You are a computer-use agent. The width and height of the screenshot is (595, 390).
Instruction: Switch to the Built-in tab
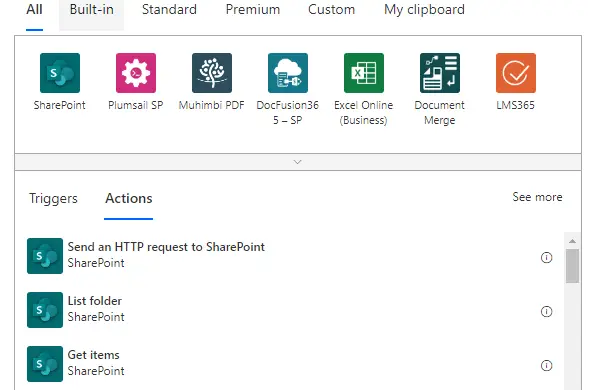[x=91, y=9]
